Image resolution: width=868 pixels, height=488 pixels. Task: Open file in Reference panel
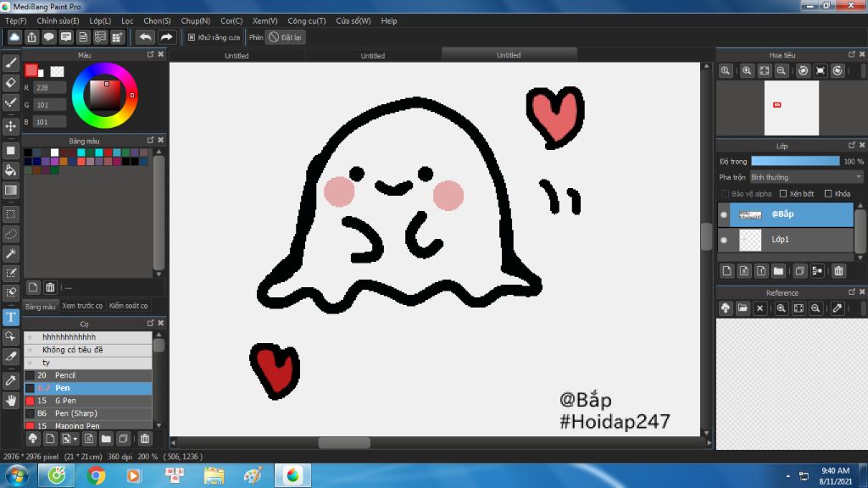[x=743, y=308]
